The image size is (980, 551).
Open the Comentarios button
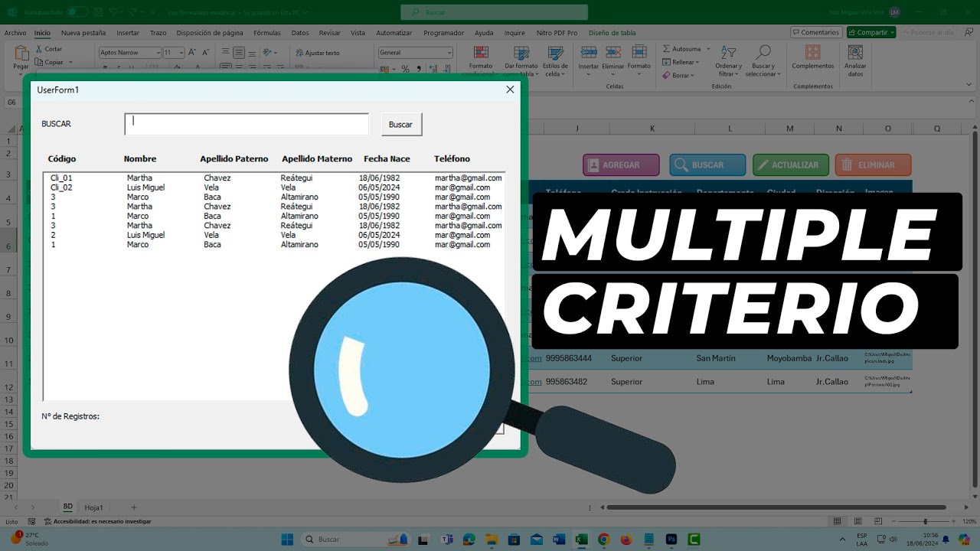[x=816, y=33]
